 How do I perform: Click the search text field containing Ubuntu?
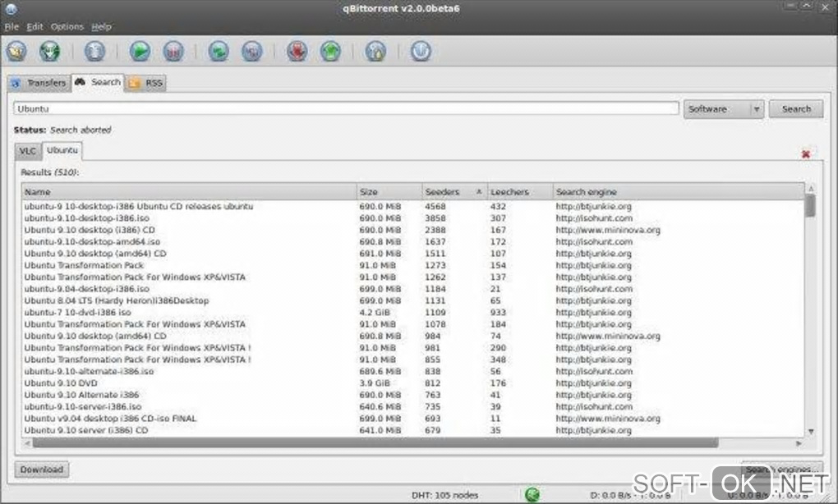pos(347,108)
